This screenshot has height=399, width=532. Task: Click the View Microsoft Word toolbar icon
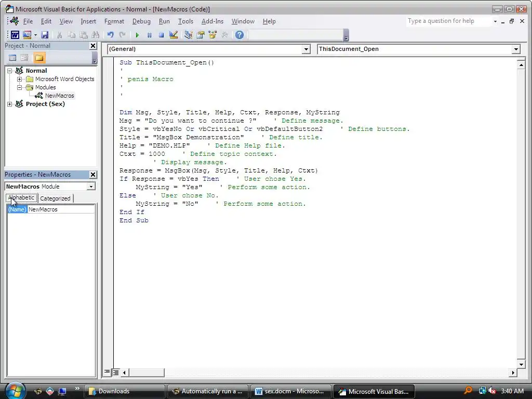(x=15, y=35)
